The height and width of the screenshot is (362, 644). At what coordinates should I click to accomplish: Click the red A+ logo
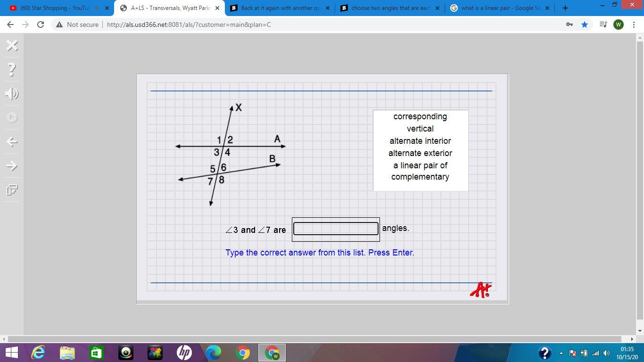coord(480,290)
